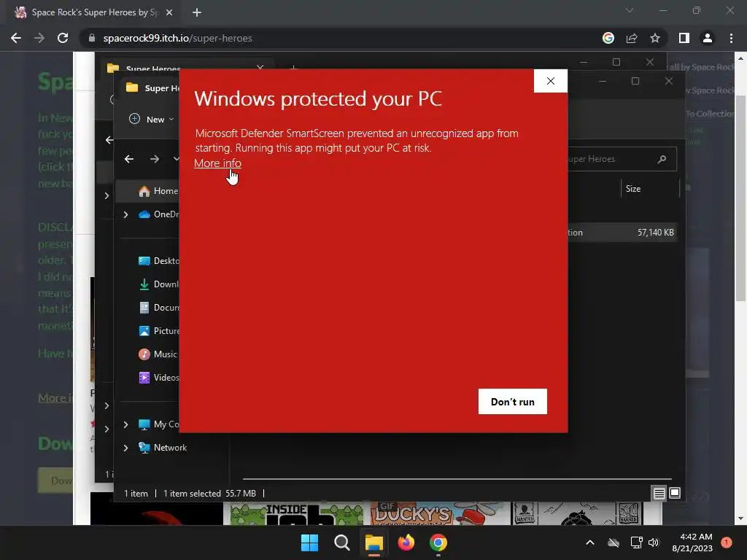Click the Search Super Heroes field
This screenshot has height=560, width=747.
[x=622, y=159]
